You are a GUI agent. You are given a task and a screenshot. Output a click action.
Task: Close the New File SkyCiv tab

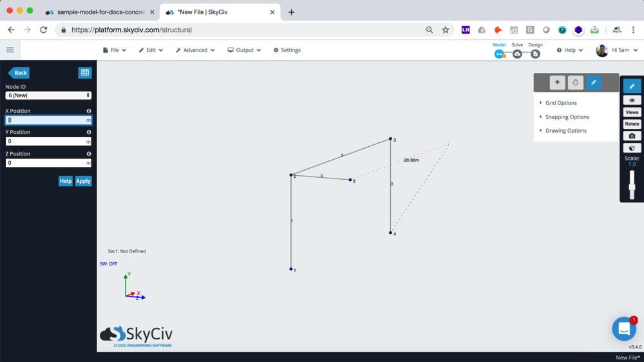[x=272, y=12]
